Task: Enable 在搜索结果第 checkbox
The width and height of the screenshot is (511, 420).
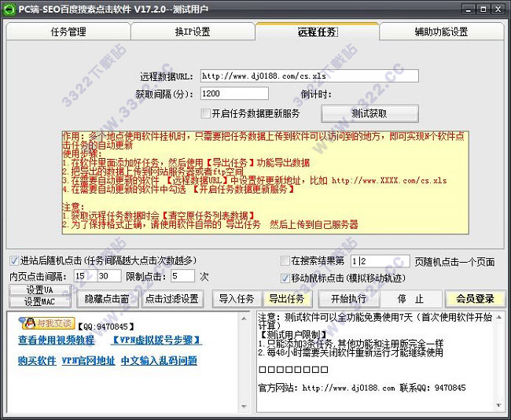Action: pyautogui.click(x=285, y=260)
